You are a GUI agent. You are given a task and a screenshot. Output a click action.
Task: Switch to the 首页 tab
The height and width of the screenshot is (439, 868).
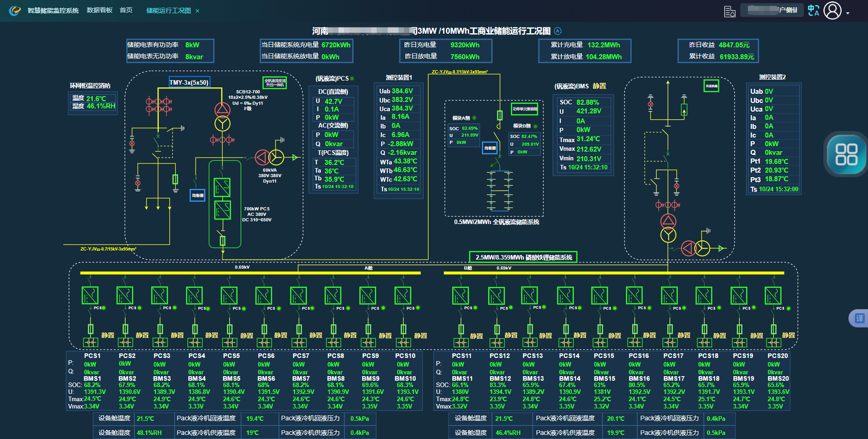click(126, 10)
